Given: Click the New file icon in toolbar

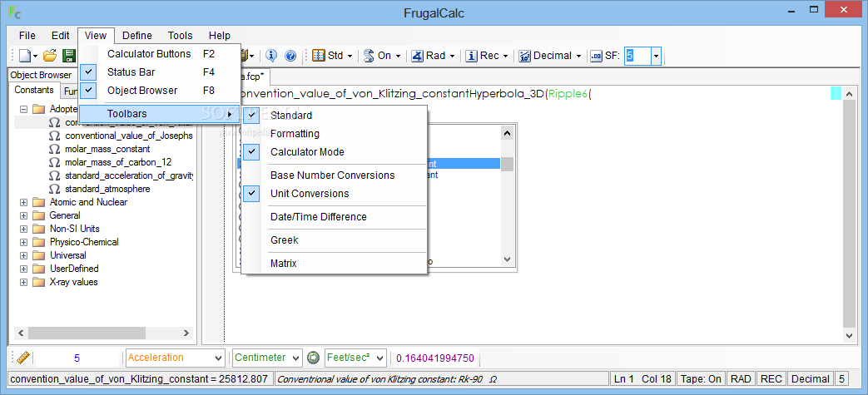Looking at the screenshot, I should [x=26, y=56].
